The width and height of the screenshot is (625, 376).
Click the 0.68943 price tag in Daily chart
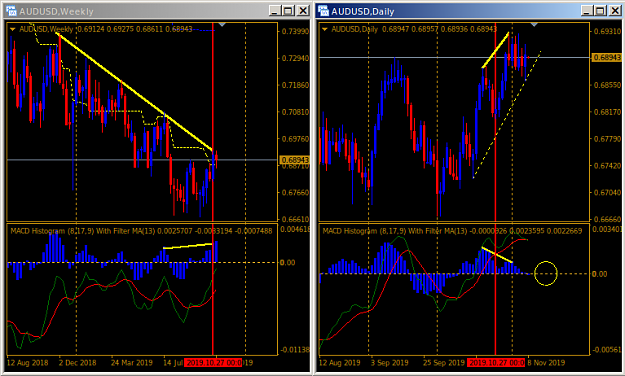coord(607,57)
